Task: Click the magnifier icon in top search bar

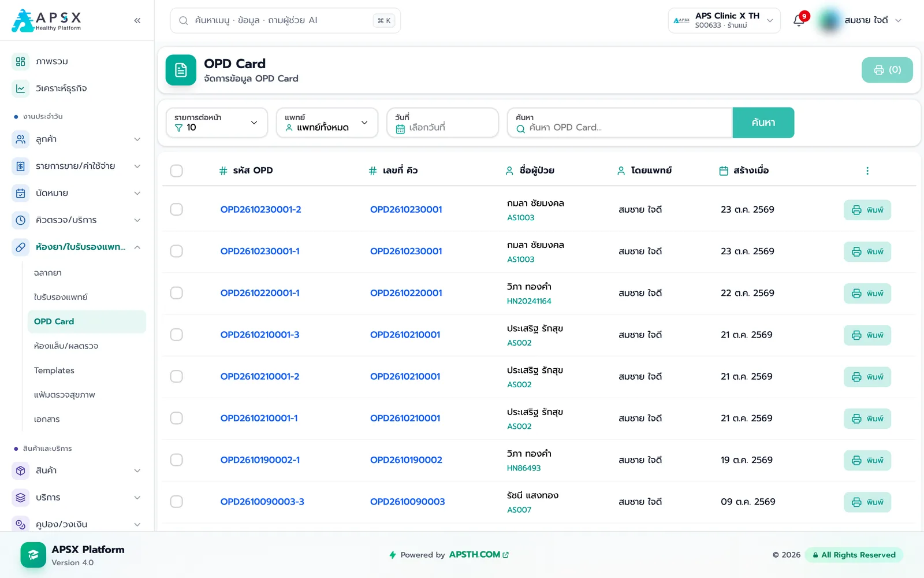Action: pos(183,21)
